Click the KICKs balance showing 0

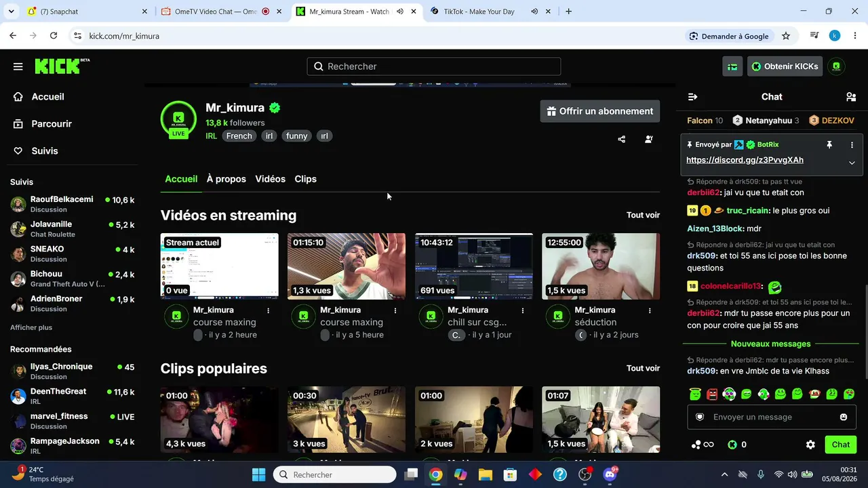(x=737, y=445)
